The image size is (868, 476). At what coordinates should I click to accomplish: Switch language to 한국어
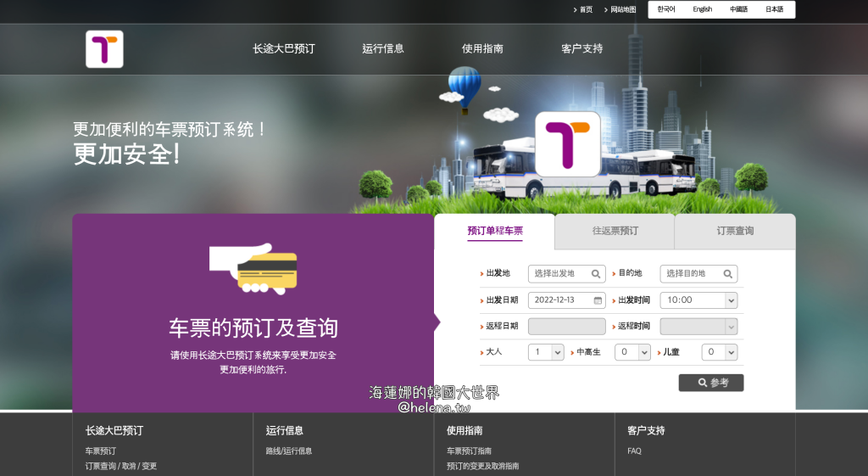point(666,10)
